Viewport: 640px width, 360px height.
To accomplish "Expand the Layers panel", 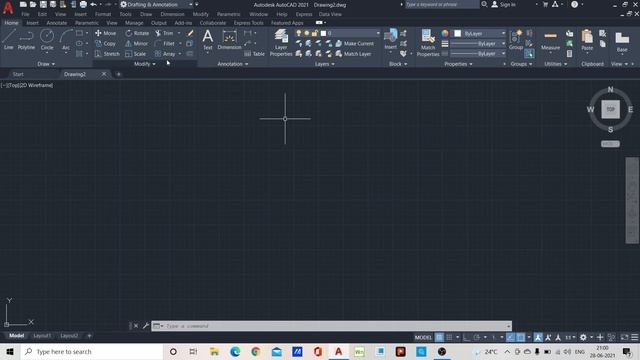I will click(324, 64).
